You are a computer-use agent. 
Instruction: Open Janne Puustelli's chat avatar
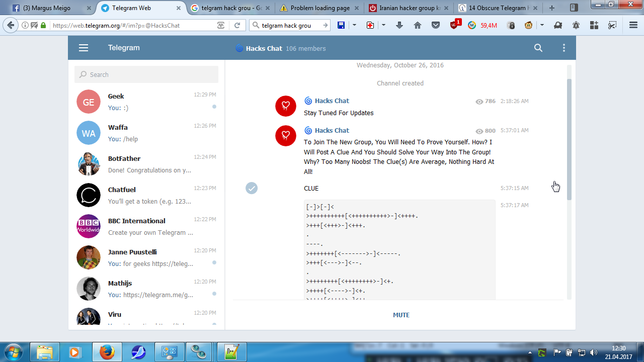pyautogui.click(x=89, y=257)
